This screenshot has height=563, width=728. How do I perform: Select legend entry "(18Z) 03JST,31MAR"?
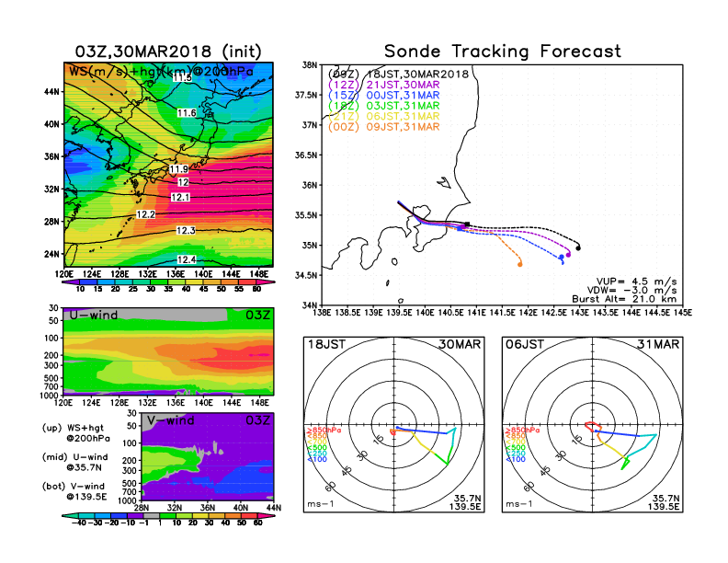click(x=383, y=106)
